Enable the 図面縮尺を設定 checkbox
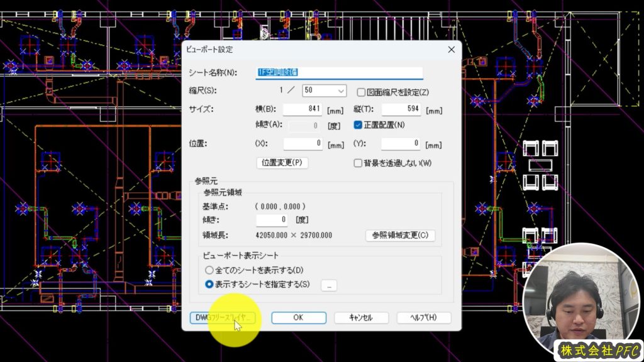Image resolution: width=644 pixels, height=362 pixels. click(361, 92)
